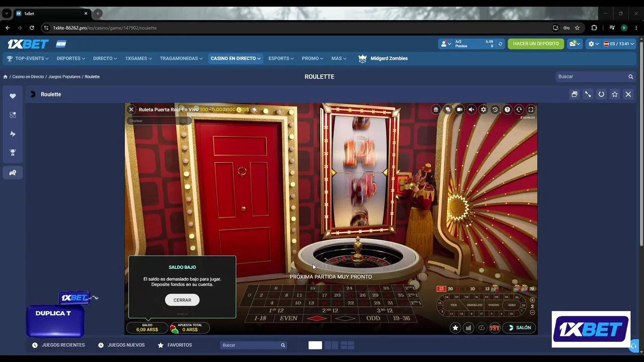The height and width of the screenshot is (362, 644).
Task: Change language via ES / 13:41 dropdown
Action: pyautogui.click(x=619, y=44)
